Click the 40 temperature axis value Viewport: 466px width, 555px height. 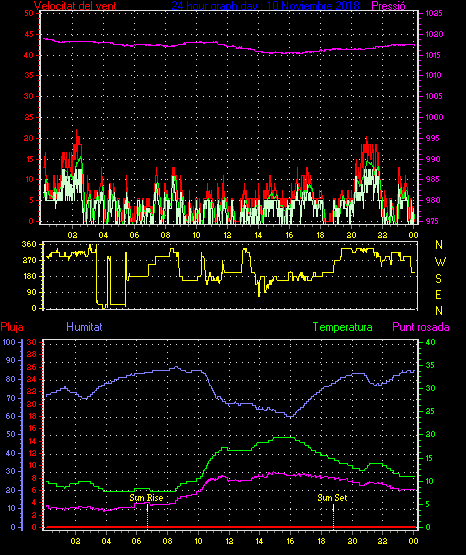point(430,342)
